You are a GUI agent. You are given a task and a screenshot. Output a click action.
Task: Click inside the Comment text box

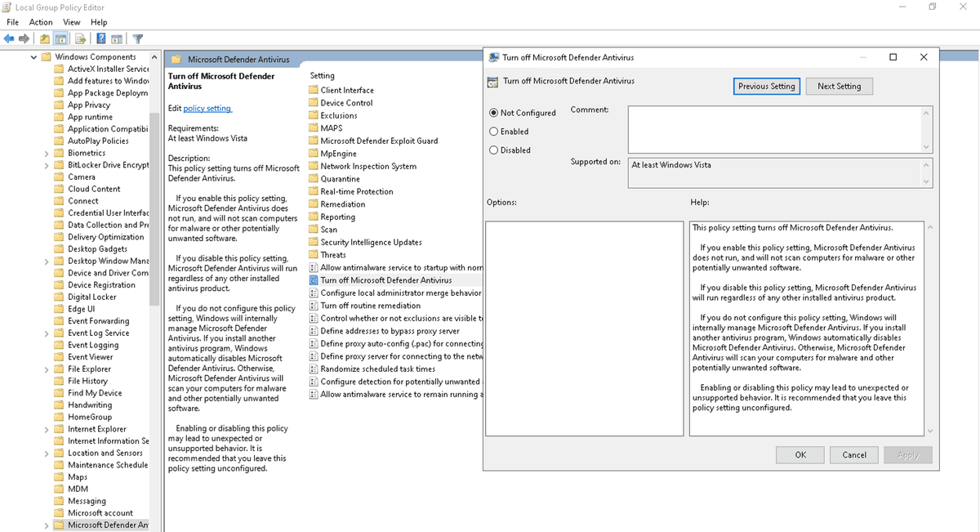click(774, 129)
